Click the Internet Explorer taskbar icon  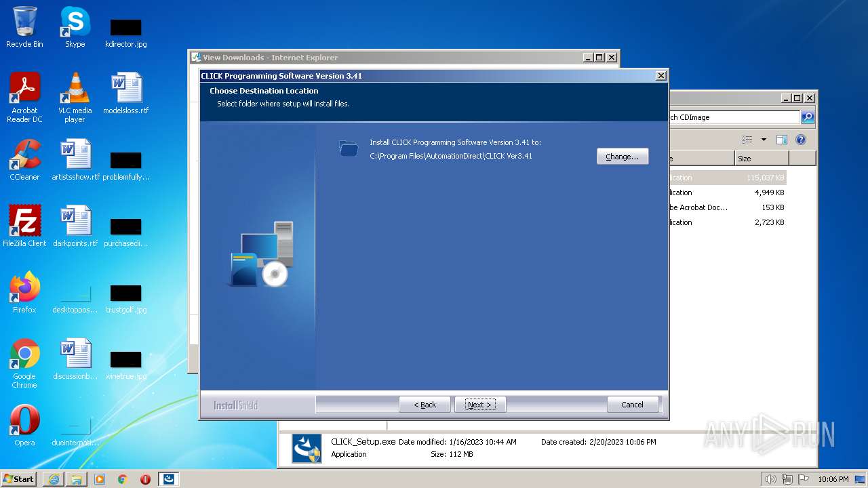coord(54,479)
